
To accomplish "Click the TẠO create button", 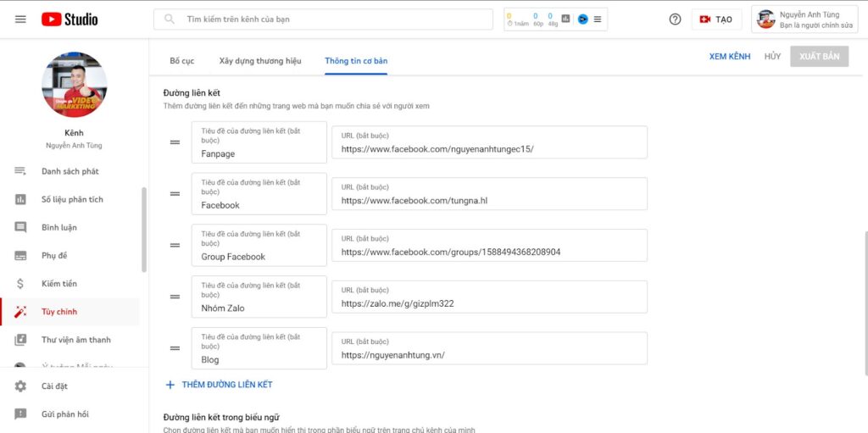I will [x=716, y=19].
